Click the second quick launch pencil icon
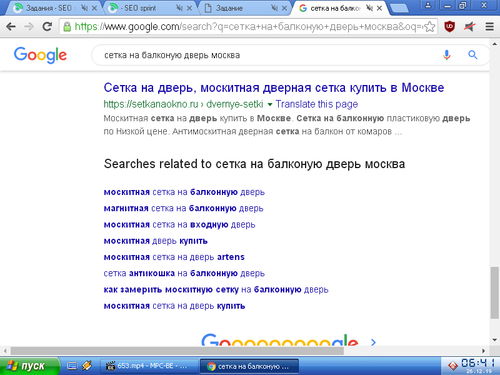The image size is (500, 375). pos(87,366)
